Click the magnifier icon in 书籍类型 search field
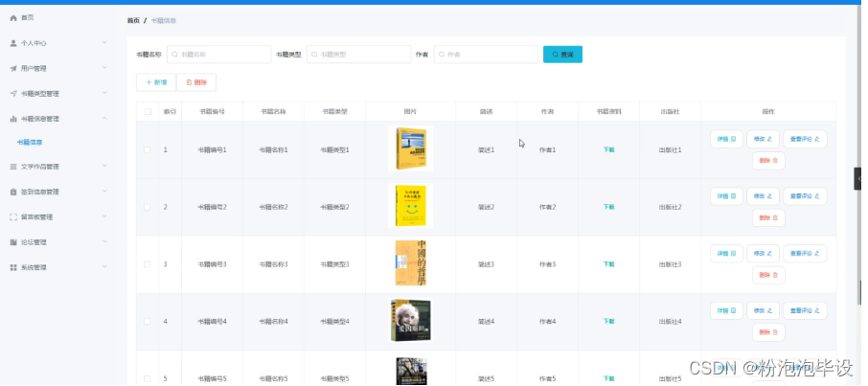Image resolution: width=868 pixels, height=386 pixels. (x=314, y=55)
